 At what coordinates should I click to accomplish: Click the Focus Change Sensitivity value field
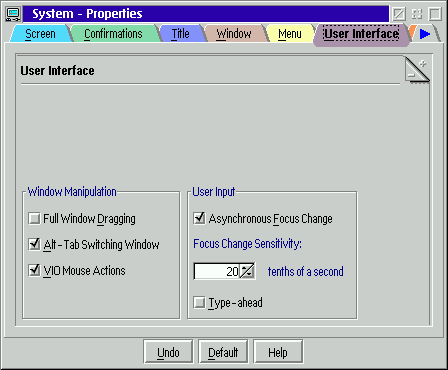(217, 271)
